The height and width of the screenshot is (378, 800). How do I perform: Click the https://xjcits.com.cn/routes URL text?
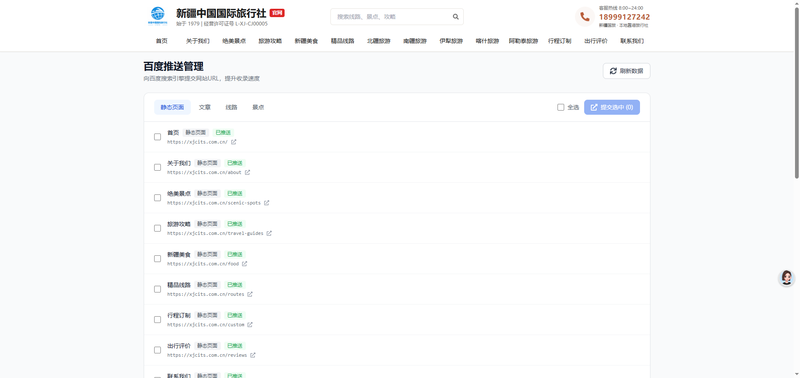[206, 294]
